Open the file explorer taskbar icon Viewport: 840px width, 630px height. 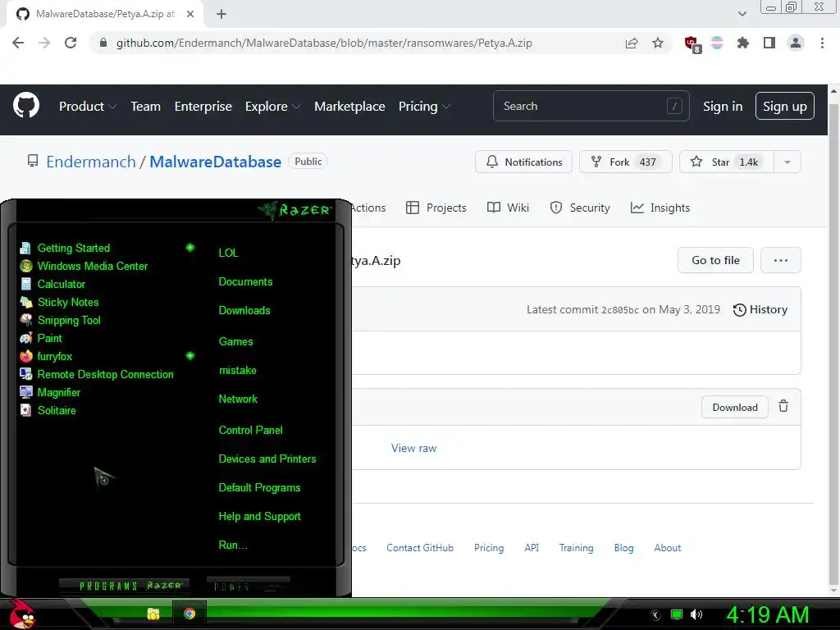[x=153, y=614]
